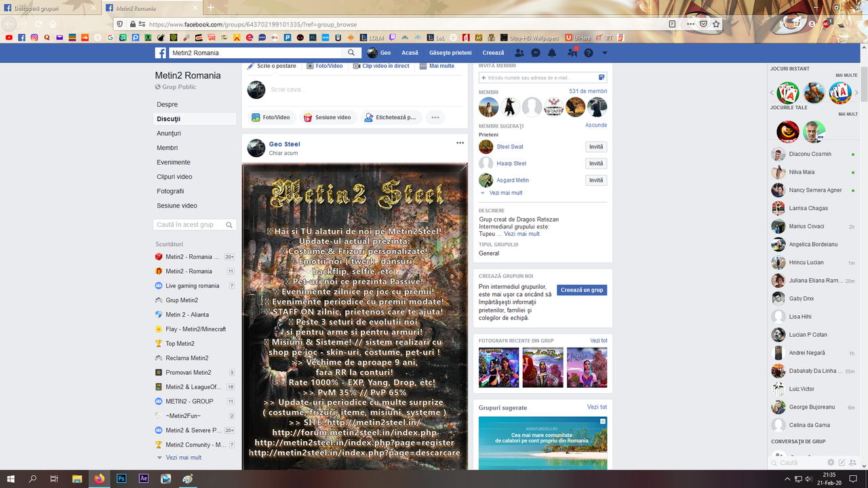Go to Acasă in Facebook header
The width and height of the screenshot is (868, 488).
(x=410, y=53)
